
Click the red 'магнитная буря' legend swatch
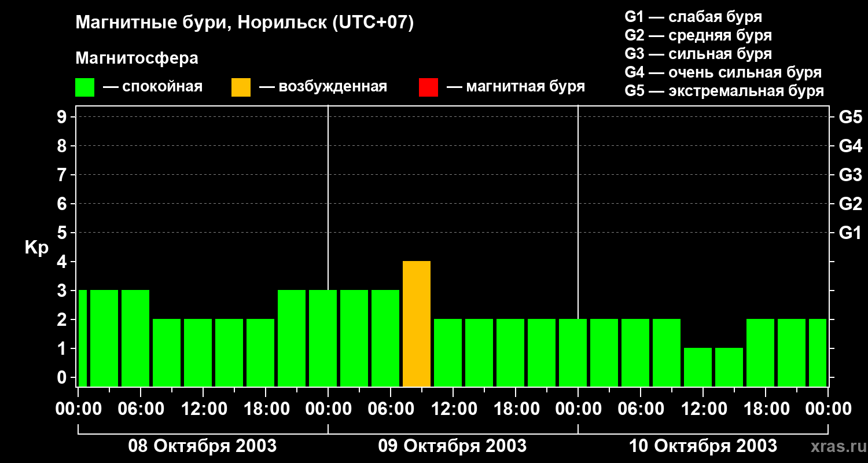click(x=428, y=87)
